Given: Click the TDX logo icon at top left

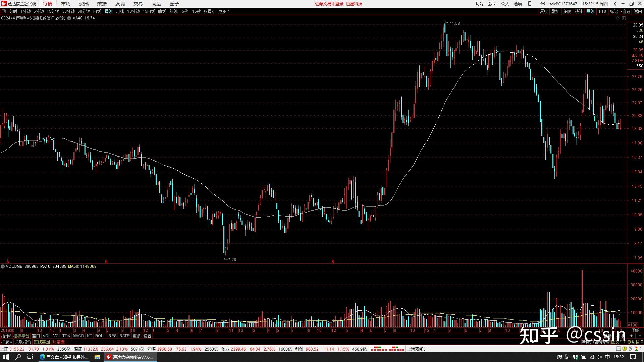Looking at the screenshot, I should tap(4, 4).
